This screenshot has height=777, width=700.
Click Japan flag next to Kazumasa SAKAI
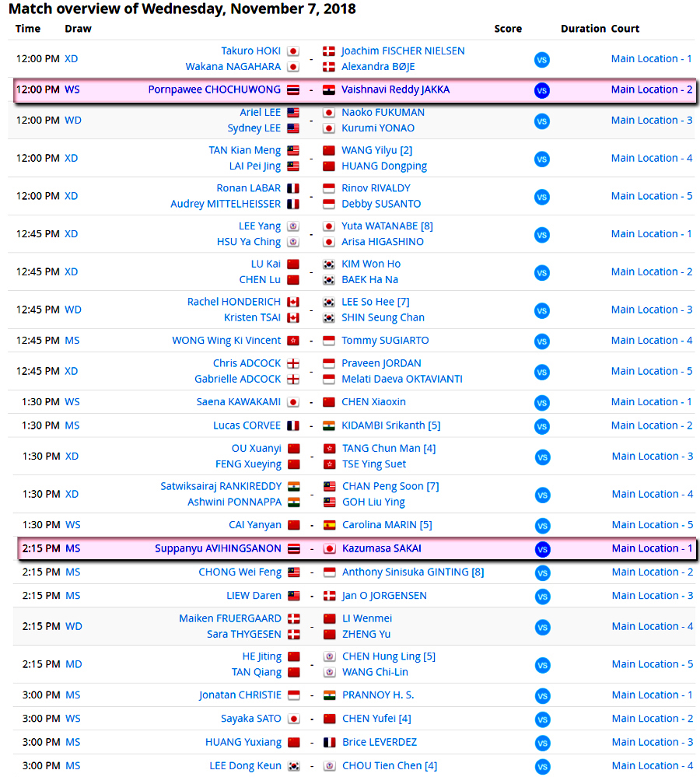point(329,549)
